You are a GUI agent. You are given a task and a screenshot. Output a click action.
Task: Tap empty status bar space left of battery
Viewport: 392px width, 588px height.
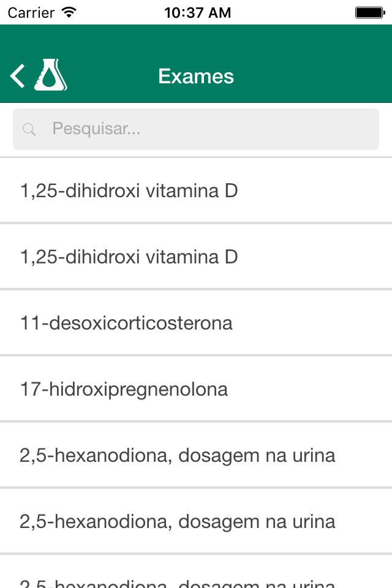(293, 13)
